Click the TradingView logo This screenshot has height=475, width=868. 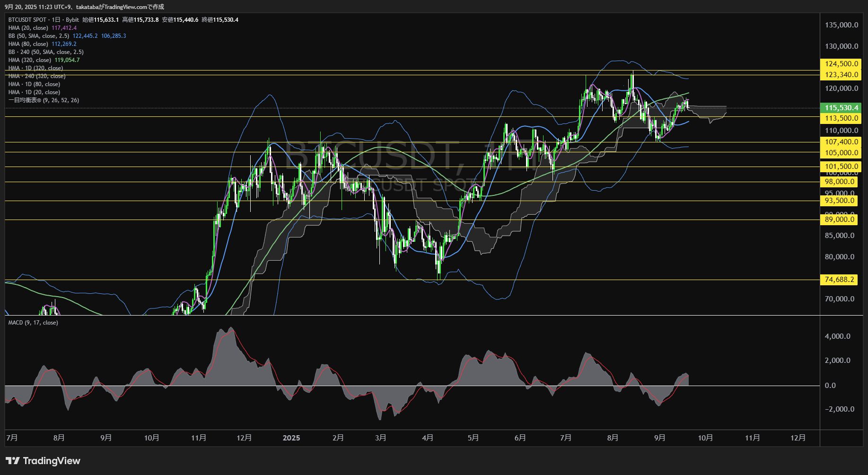click(43, 461)
